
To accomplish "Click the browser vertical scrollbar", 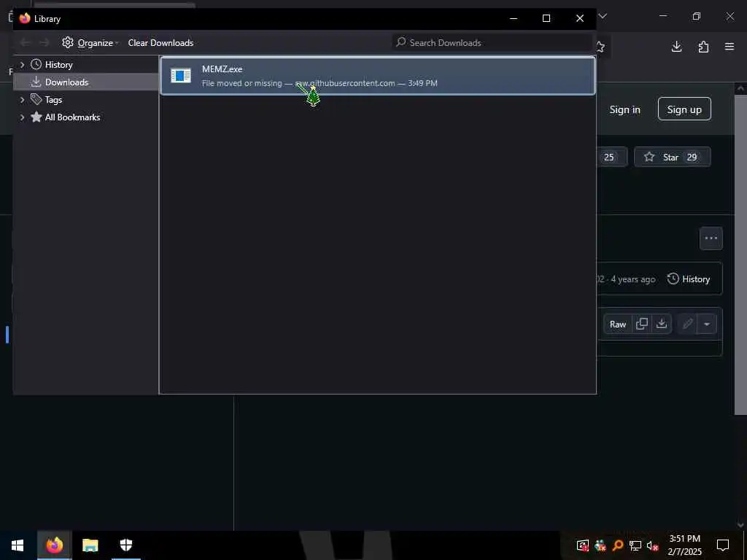I will pos(740,254).
